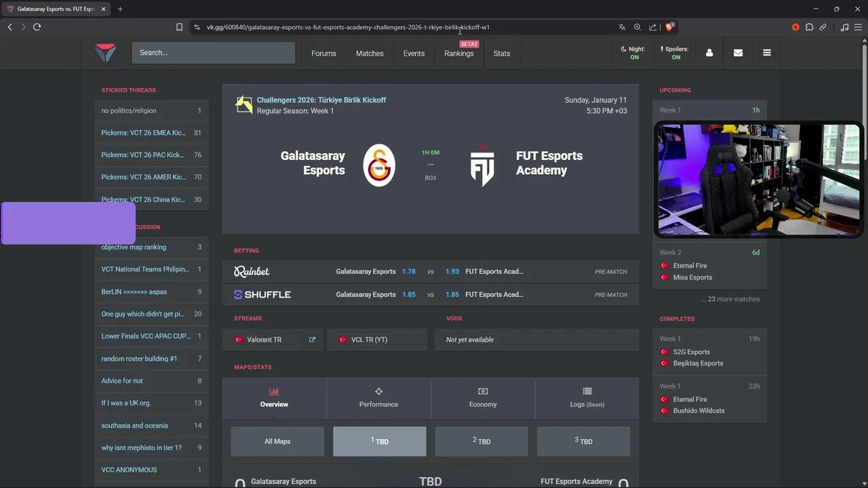The width and height of the screenshot is (868, 488).
Task: Open the Eternal Fire vs Bushido Wildcats match
Action: click(709, 399)
